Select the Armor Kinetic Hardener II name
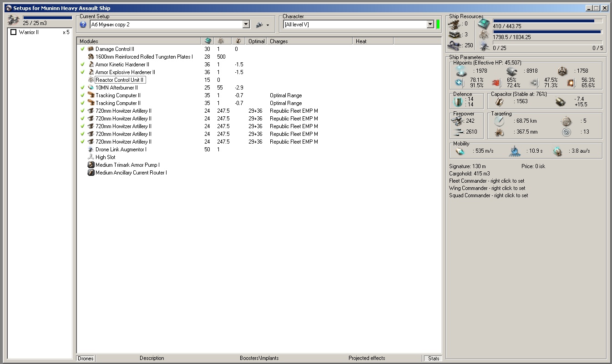The height and width of the screenshot is (364, 612). tap(122, 65)
